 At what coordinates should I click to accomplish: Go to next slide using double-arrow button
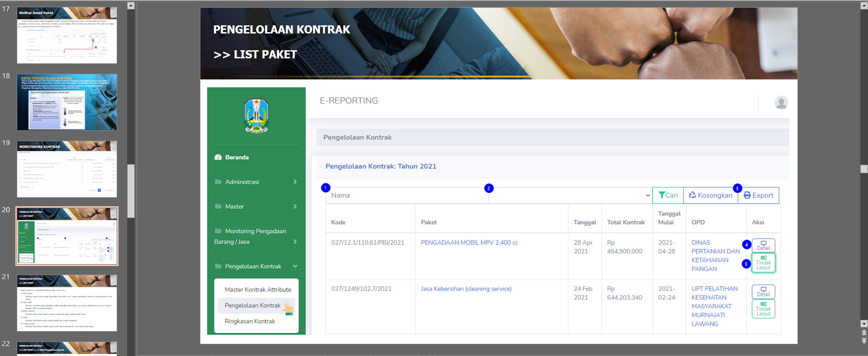tap(864, 341)
